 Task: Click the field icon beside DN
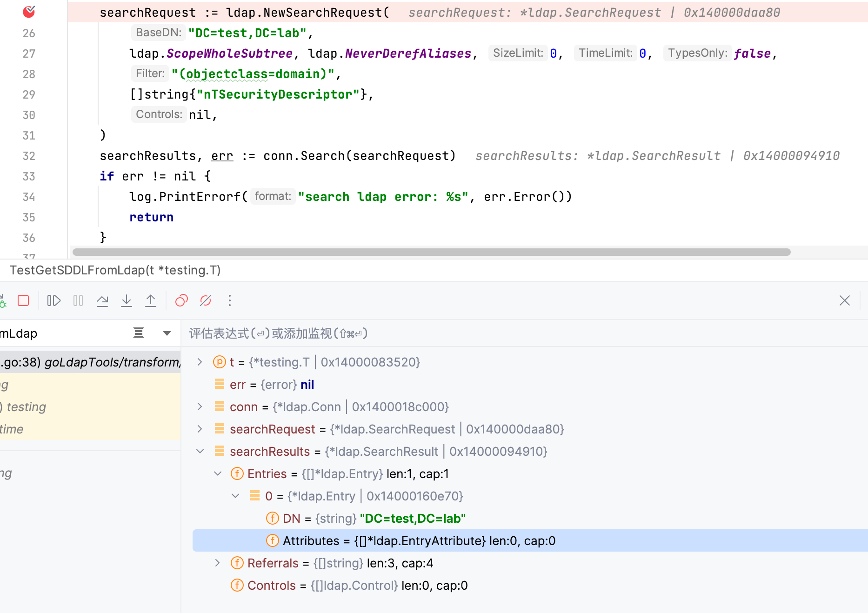point(273,518)
